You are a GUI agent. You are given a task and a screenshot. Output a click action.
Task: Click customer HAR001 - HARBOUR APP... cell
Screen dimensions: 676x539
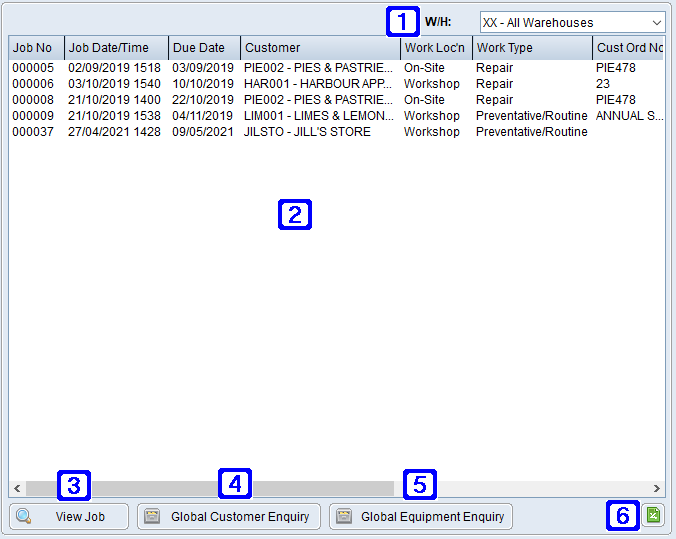[318, 84]
